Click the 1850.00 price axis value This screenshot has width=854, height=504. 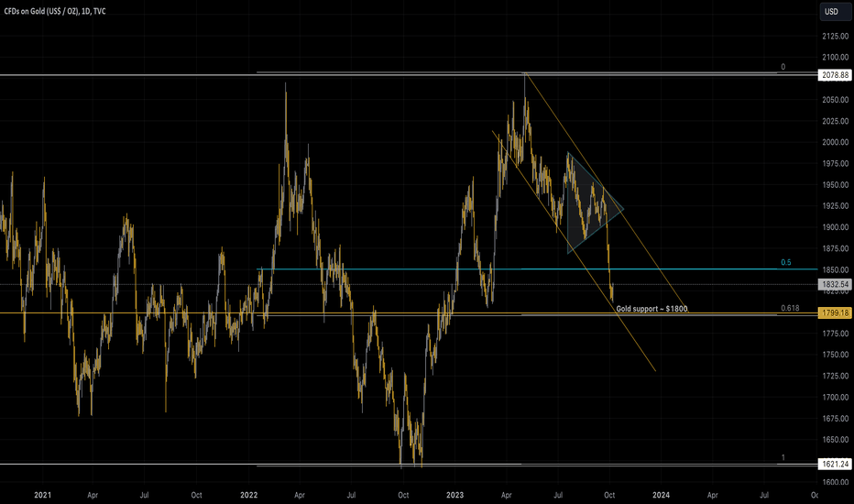point(835,269)
